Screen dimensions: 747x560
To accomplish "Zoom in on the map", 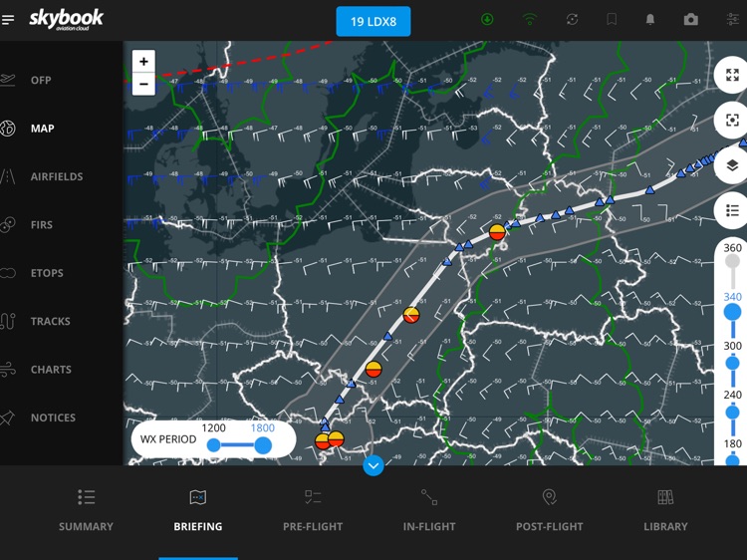I will point(143,62).
